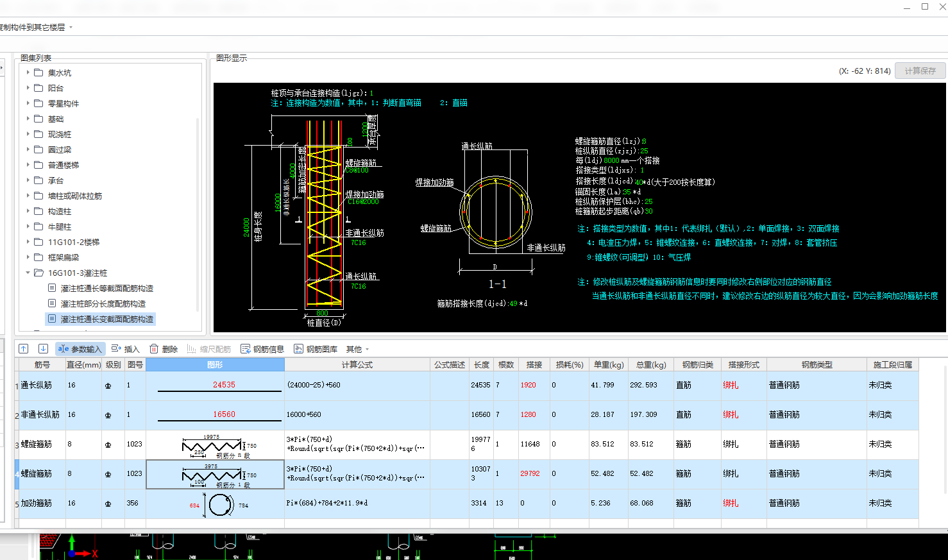948x560 pixels.
Task: Expand the 零星构件 folder
Action: click(28, 103)
